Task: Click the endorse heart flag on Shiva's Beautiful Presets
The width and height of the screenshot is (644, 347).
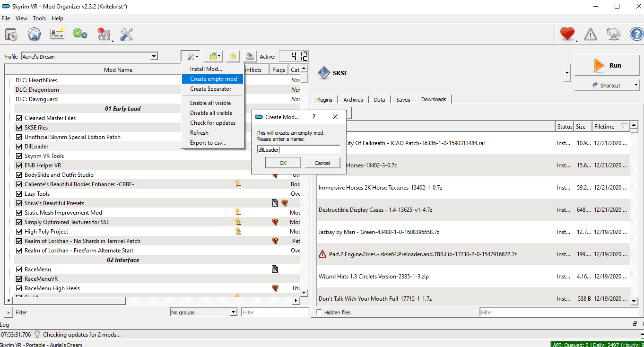Action: coord(285,203)
